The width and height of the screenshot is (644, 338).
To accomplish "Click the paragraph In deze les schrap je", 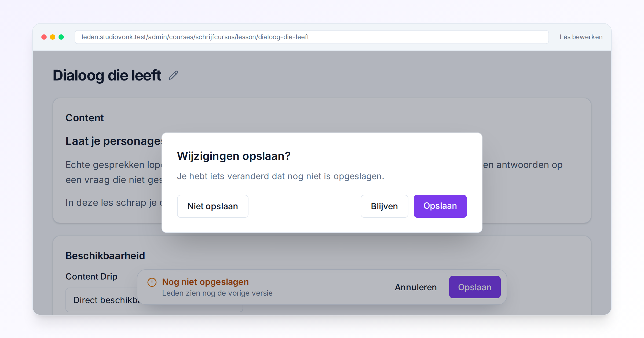I will [114, 203].
